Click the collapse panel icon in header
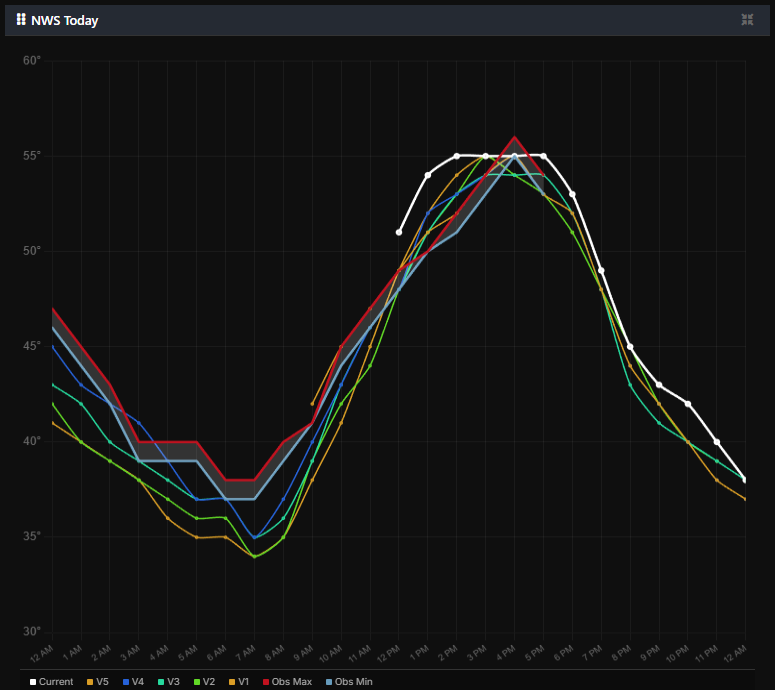 click(747, 20)
